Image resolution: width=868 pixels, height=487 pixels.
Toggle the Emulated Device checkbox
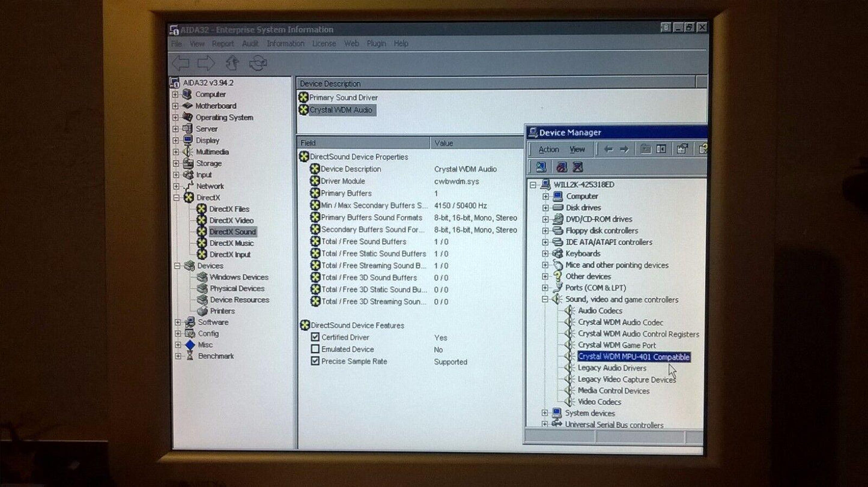coord(315,349)
